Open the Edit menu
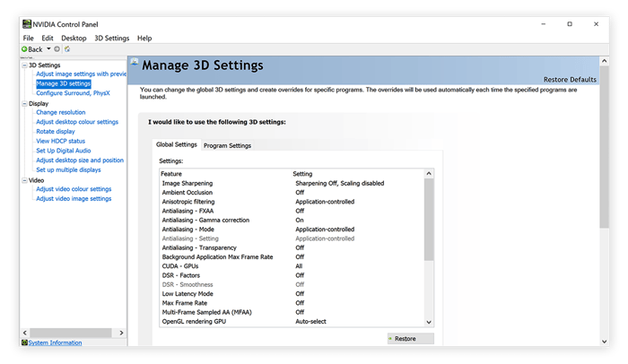The height and width of the screenshot is (364, 628). click(48, 38)
